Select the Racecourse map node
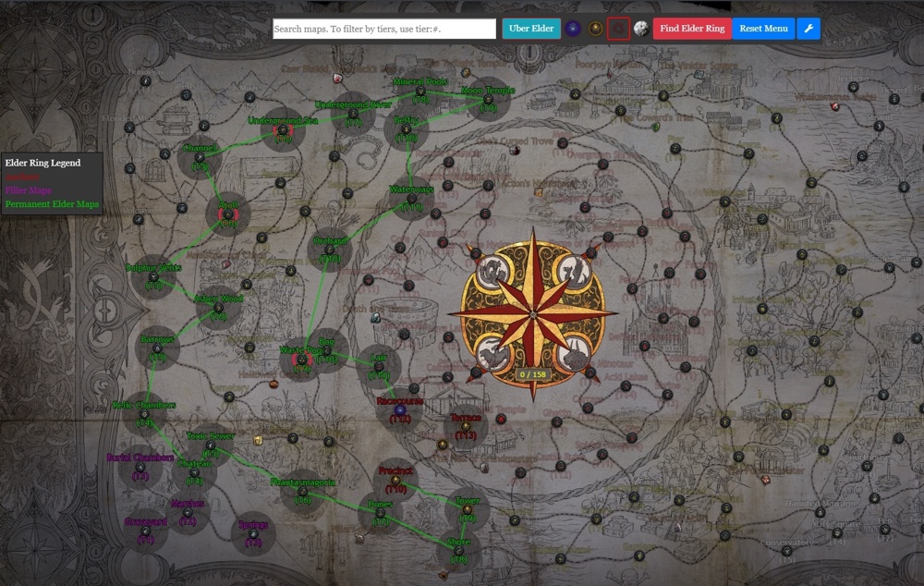 coord(400,409)
